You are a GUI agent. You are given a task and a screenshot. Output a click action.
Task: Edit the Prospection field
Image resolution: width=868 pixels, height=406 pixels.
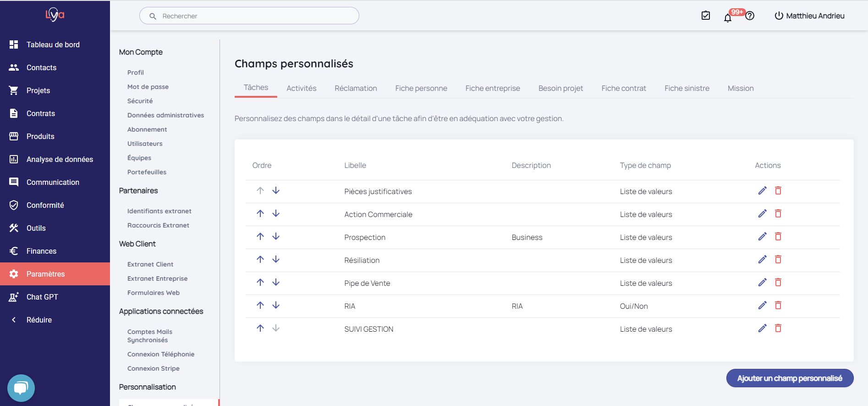pos(763,236)
